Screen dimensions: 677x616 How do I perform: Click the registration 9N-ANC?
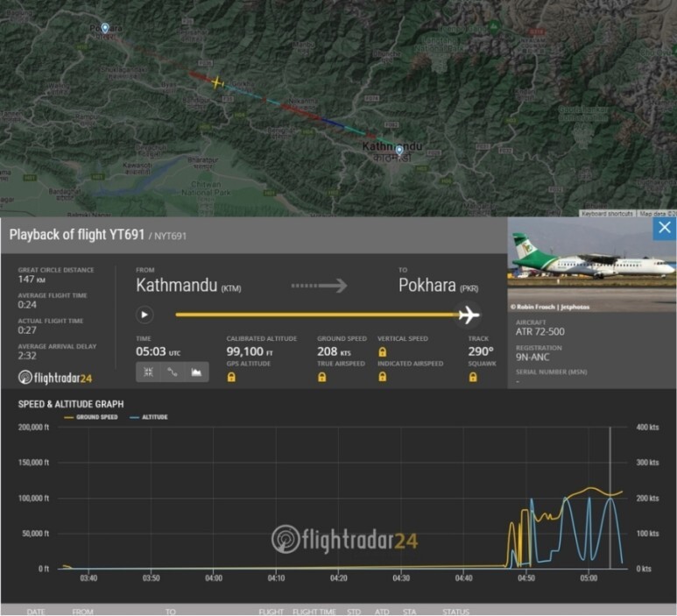coord(532,358)
